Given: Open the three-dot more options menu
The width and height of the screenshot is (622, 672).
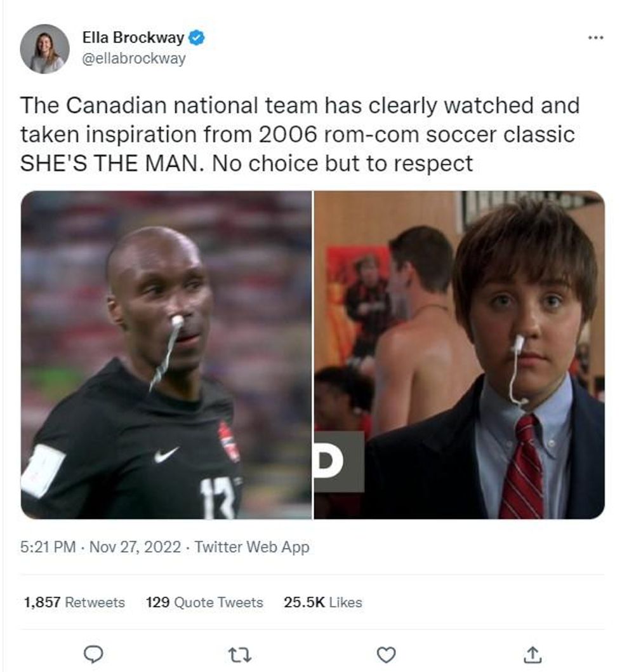Looking at the screenshot, I should pos(595,37).
